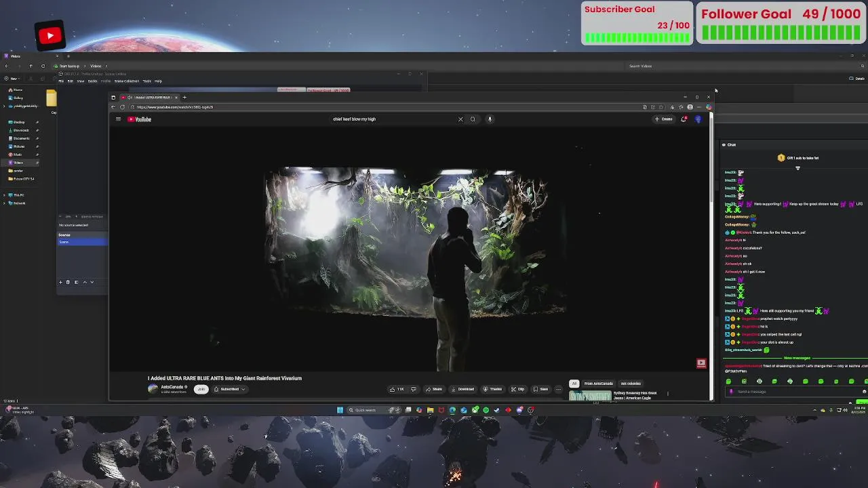Open OBS View menu
Screen dimensions: 868x488
pyautogui.click(x=81, y=81)
